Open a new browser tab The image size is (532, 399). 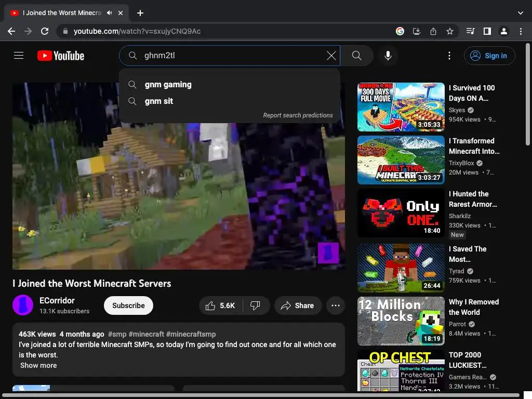coord(140,13)
